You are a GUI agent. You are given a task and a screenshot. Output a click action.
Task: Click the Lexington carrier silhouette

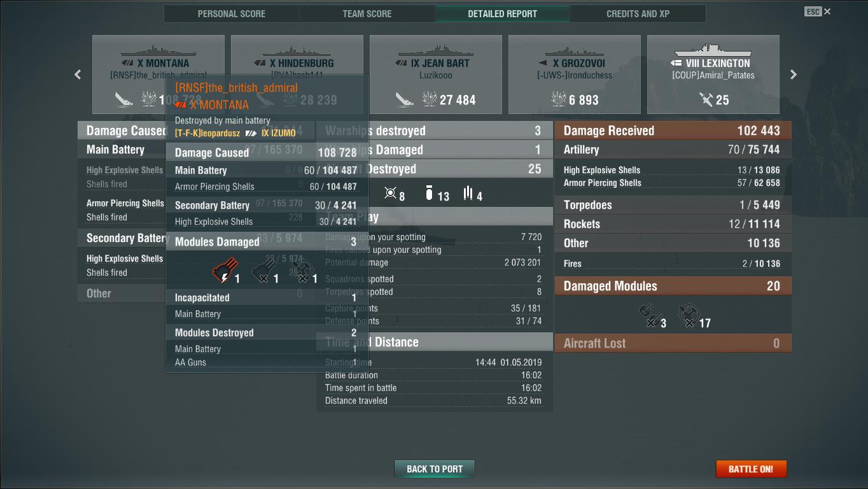(713, 50)
